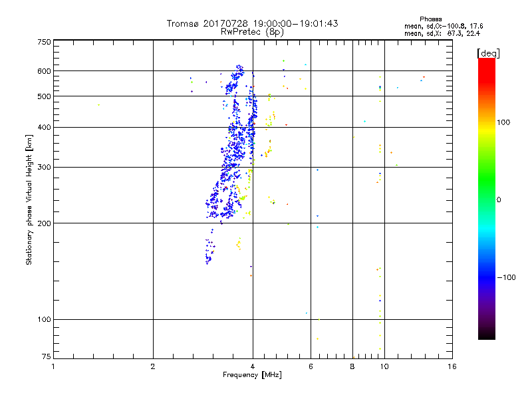Click the y-axis tick label '200'

[x=44, y=223]
